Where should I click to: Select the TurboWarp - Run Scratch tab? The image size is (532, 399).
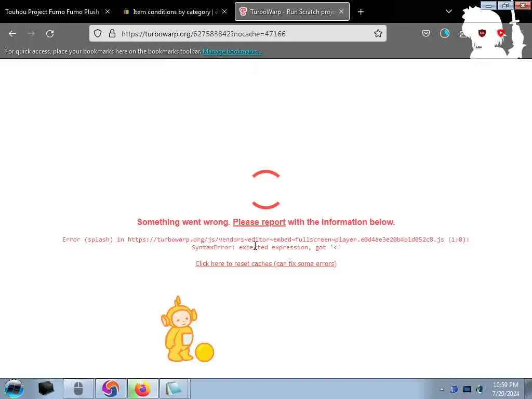click(x=292, y=11)
